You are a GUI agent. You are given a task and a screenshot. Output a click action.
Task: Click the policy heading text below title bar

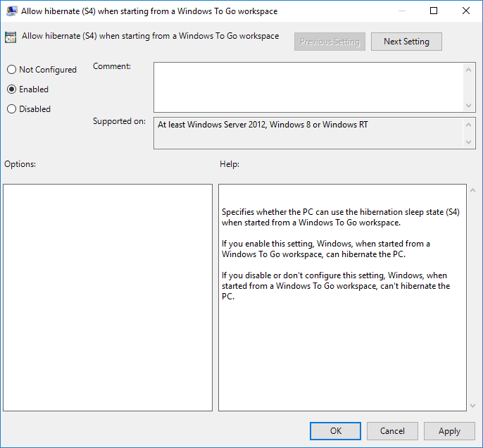[151, 36]
